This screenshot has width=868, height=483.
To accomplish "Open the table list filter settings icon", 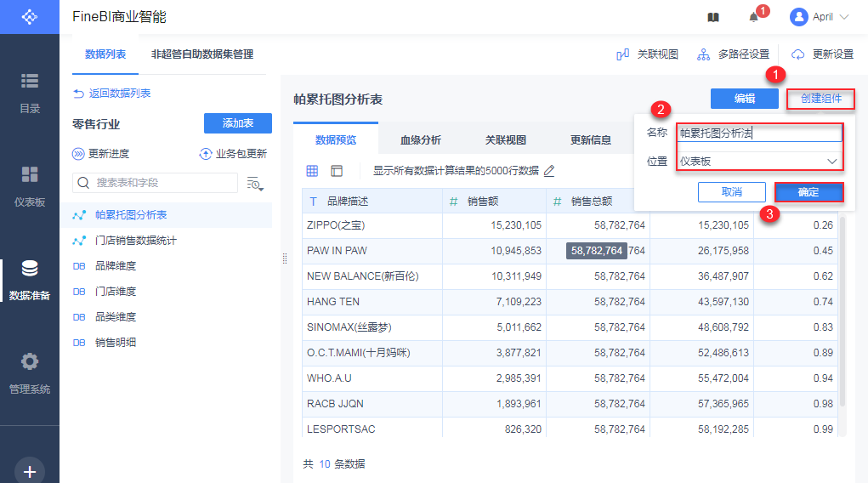I will coord(255,183).
